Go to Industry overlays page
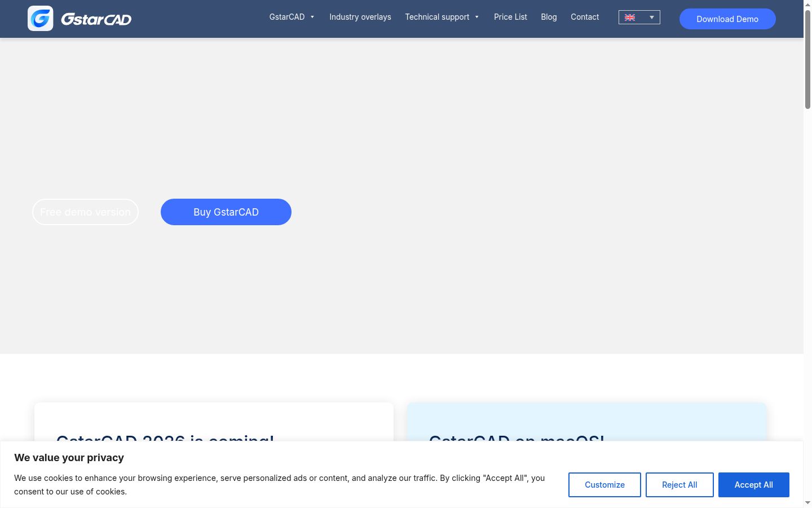Screen dimensions: 812x508 [360, 17]
